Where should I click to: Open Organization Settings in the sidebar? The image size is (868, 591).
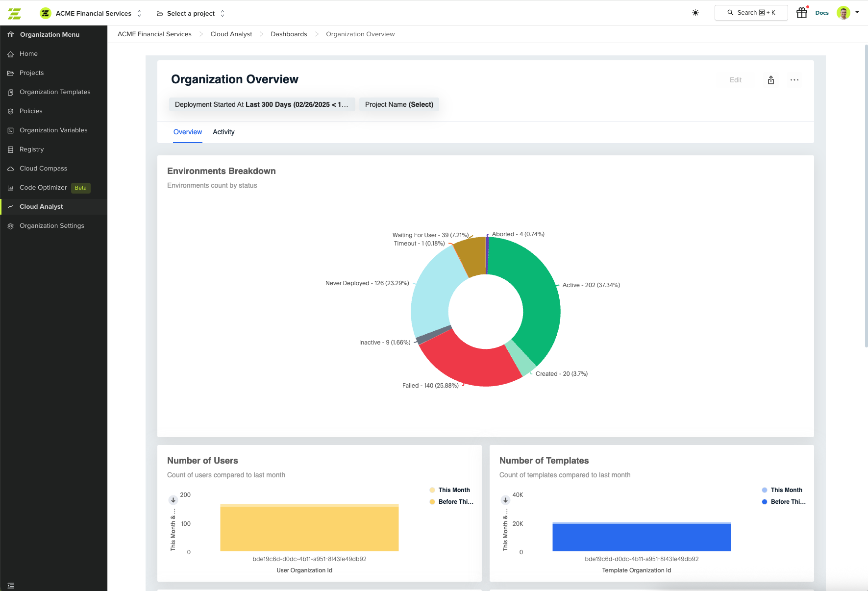point(51,226)
